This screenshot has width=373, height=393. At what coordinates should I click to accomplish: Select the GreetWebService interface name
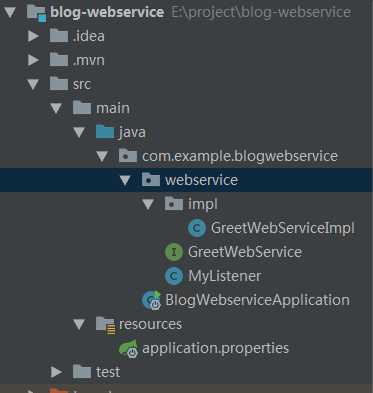click(245, 252)
